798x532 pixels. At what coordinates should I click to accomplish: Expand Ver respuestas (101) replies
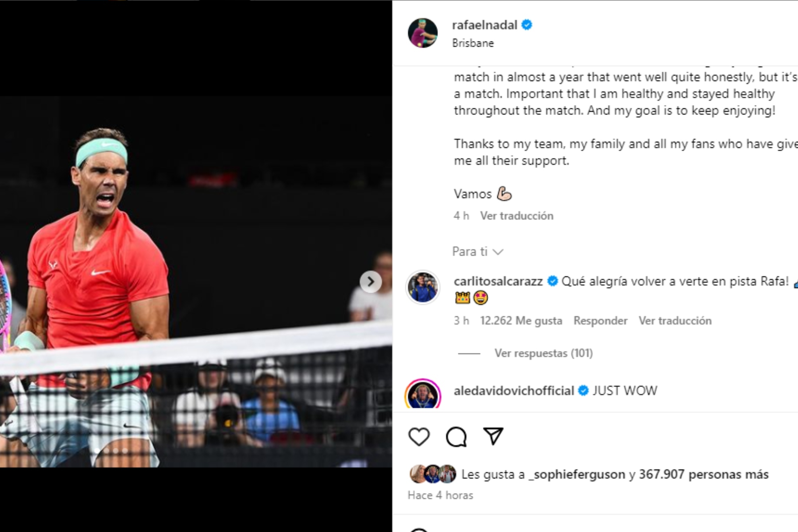(x=543, y=353)
